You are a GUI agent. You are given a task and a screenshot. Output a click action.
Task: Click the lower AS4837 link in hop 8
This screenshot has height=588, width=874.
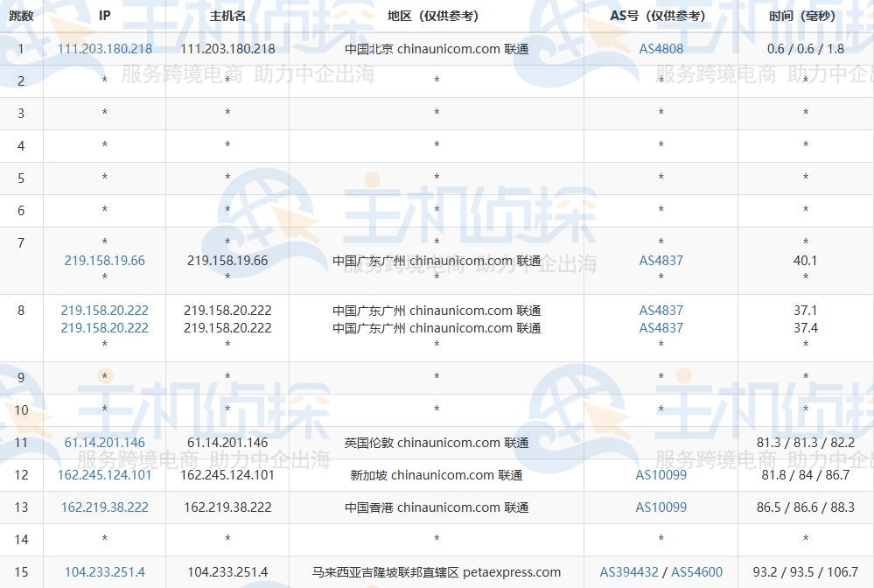[x=660, y=328]
